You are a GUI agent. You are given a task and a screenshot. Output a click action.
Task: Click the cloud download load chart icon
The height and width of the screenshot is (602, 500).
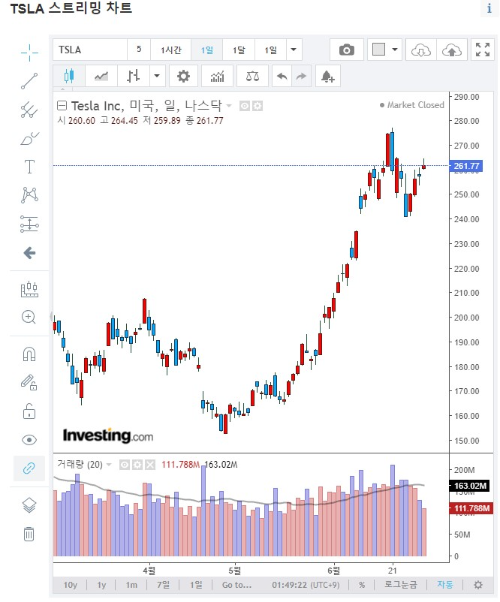(421, 50)
